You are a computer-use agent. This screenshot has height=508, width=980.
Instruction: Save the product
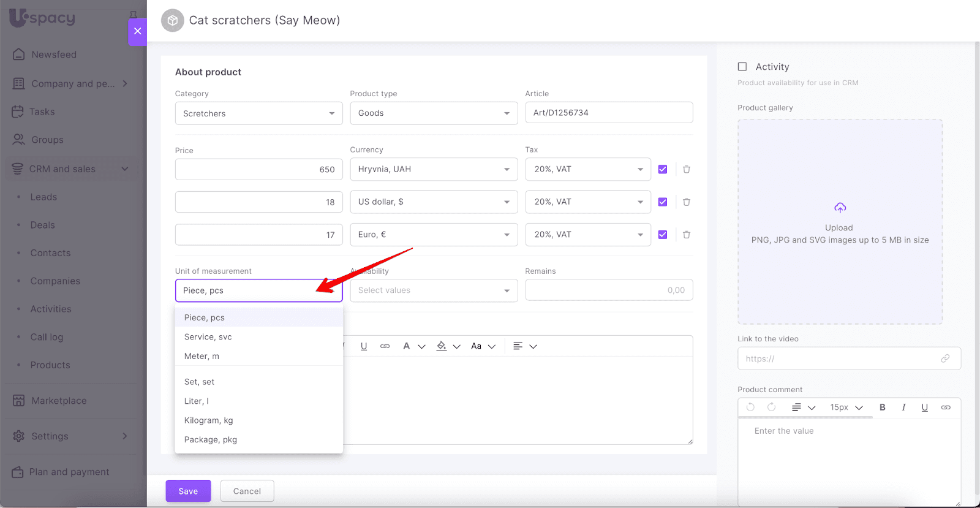(188, 491)
